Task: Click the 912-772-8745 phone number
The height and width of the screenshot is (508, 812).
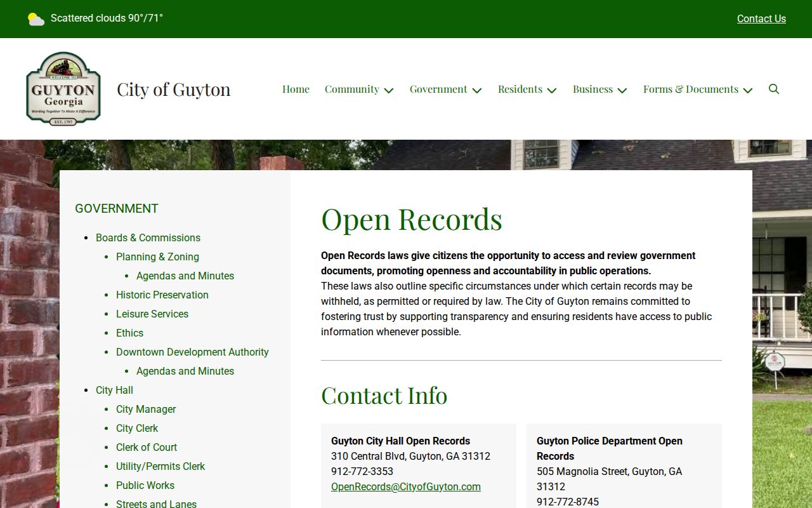Action: pyautogui.click(x=568, y=502)
